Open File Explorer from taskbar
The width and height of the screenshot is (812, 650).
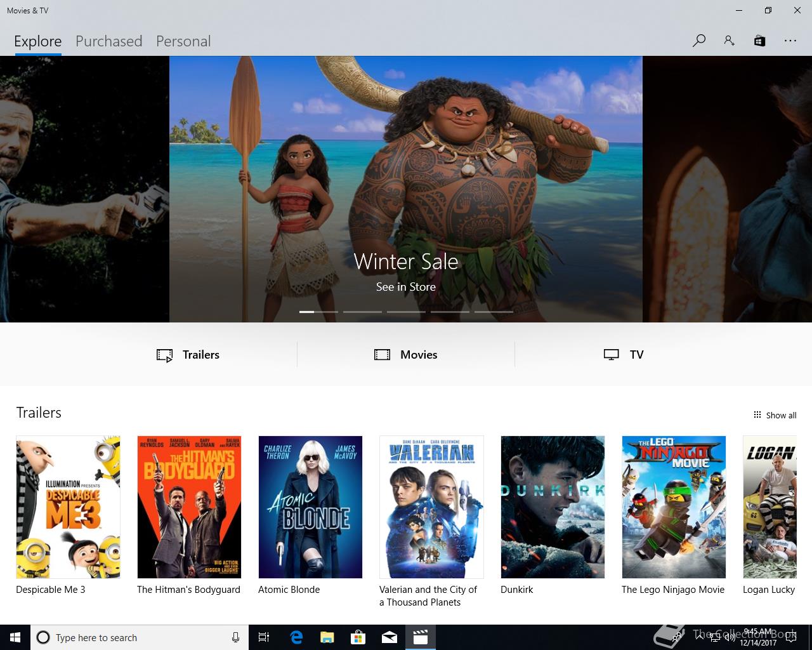click(327, 637)
